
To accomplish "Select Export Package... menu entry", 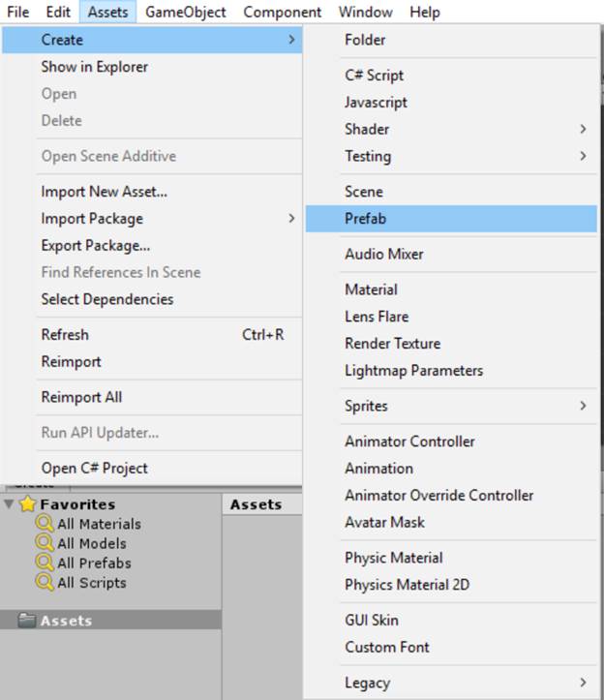I will pyautogui.click(x=95, y=246).
